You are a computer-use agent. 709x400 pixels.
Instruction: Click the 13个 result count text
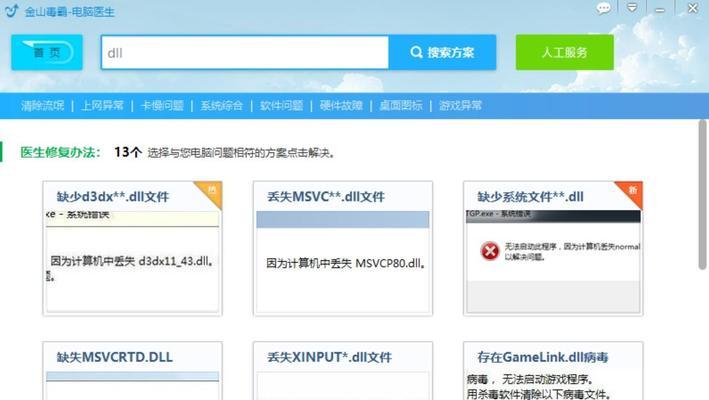pos(128,152)
